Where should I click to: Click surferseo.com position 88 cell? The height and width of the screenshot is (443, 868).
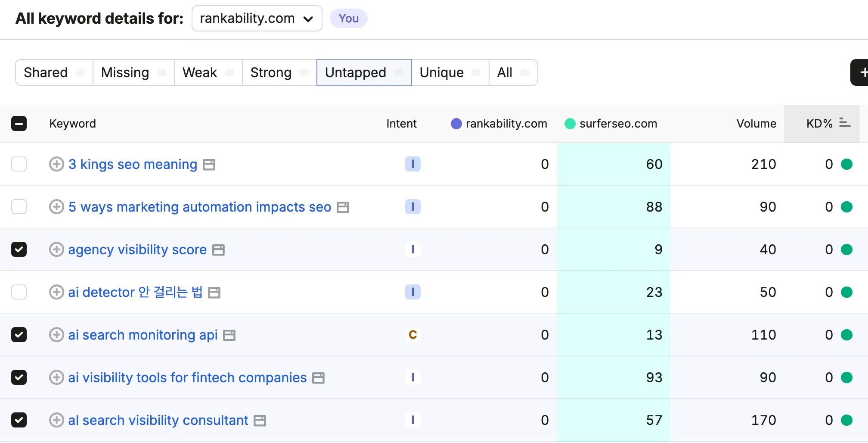click(614, 207)
